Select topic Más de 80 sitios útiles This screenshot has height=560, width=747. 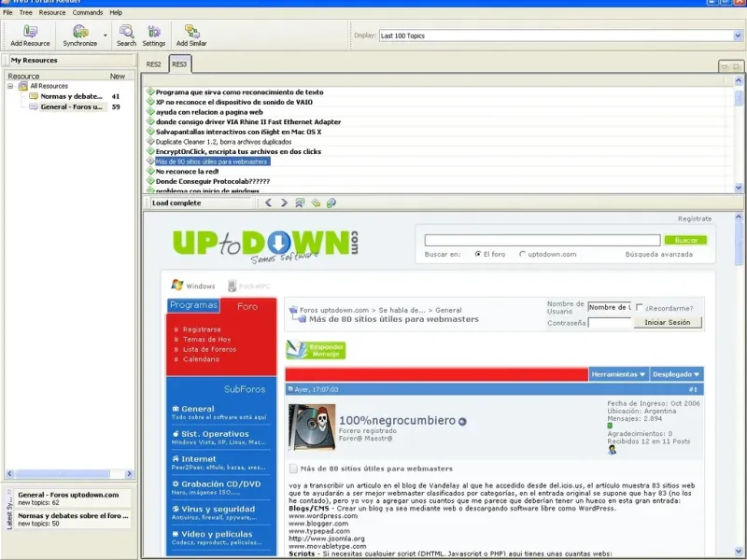coord(213,161)
